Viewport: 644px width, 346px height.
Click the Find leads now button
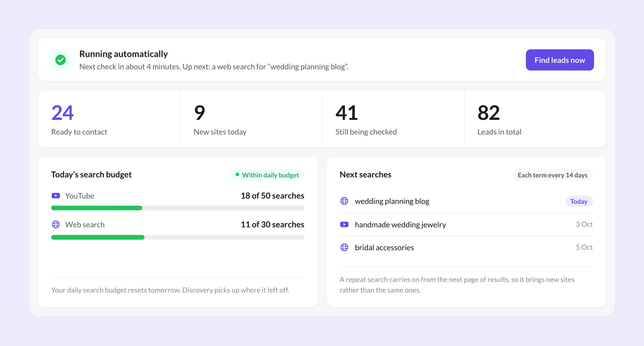(x=559, y=60)
